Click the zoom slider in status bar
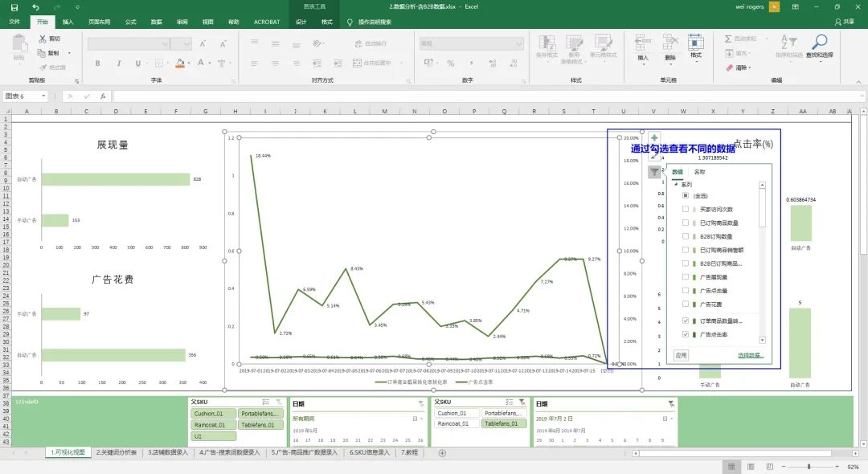Viewport: 868px width, 474px height. [809, 467]
